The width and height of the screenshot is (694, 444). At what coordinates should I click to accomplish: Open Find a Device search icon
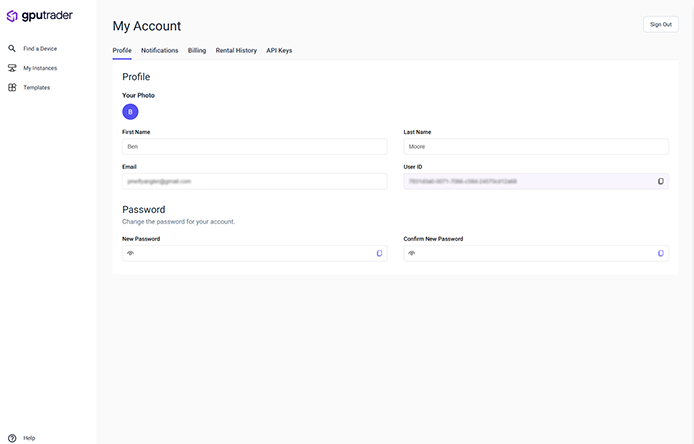12,48
